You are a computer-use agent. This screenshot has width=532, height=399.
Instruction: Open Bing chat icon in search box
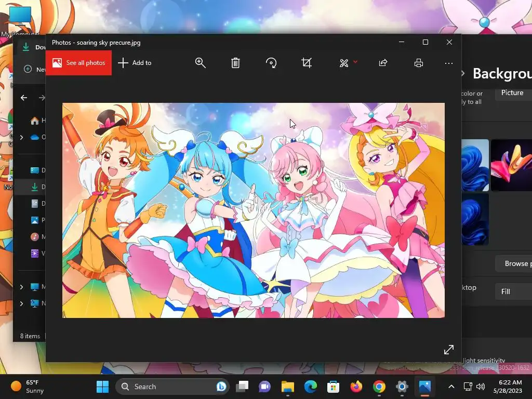pyautogui.click(x=221, y=387)
